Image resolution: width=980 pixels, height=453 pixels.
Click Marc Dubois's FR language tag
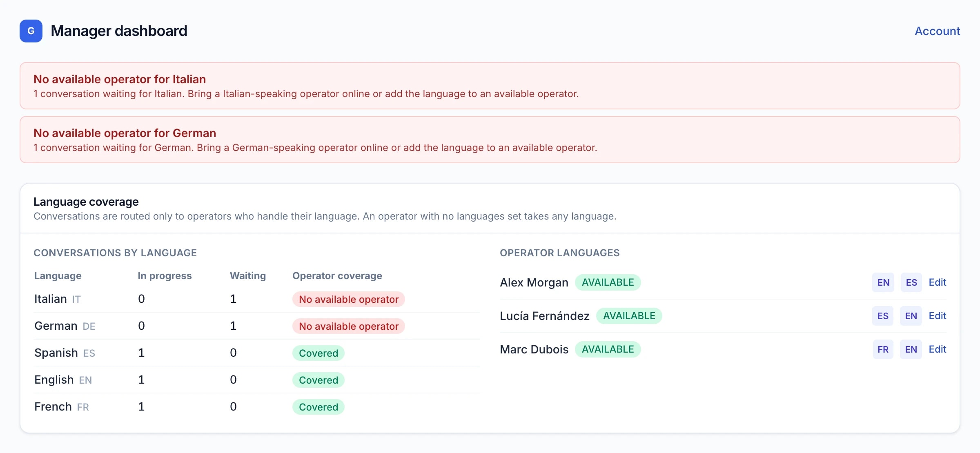(883, 349)
